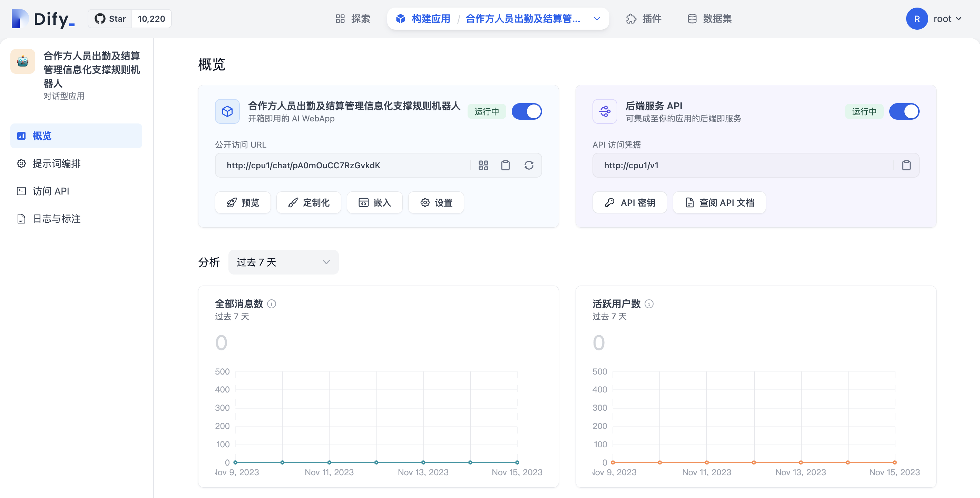Click the public URL text field
The width and height of the screenshot is (980, 498).
(x=342, y=165)
